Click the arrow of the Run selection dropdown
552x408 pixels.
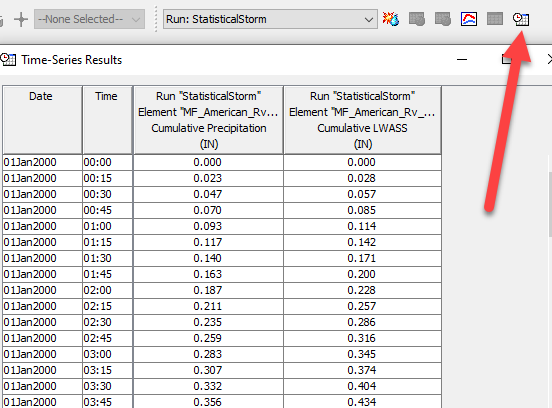coord(369,20)
